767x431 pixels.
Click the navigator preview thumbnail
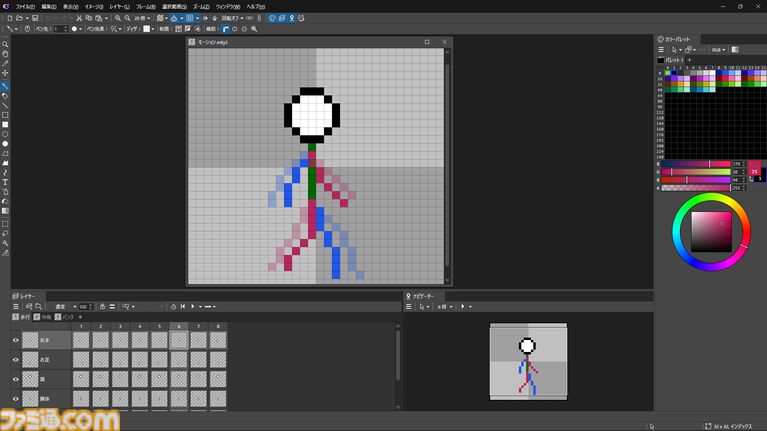(x=528, y=362)
